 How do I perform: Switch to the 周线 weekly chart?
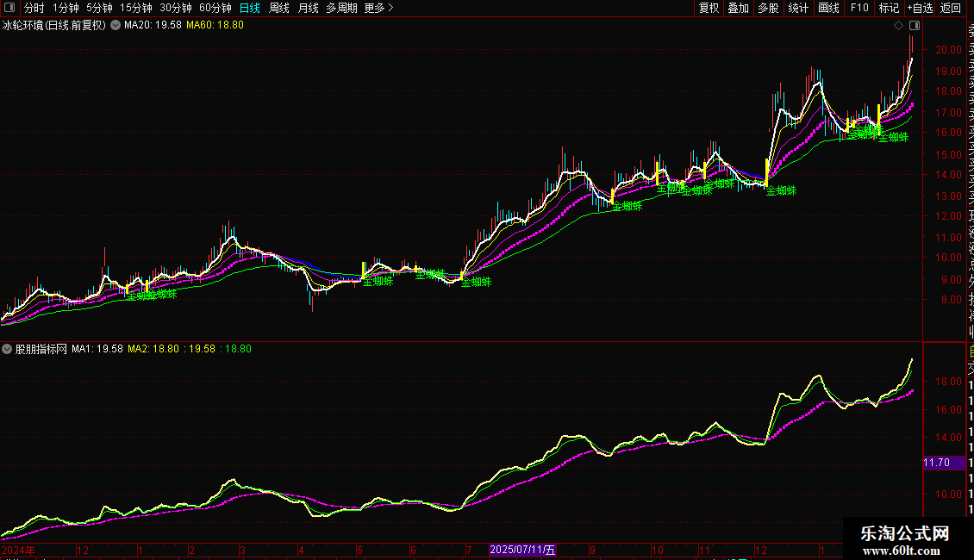pos(279,8)
